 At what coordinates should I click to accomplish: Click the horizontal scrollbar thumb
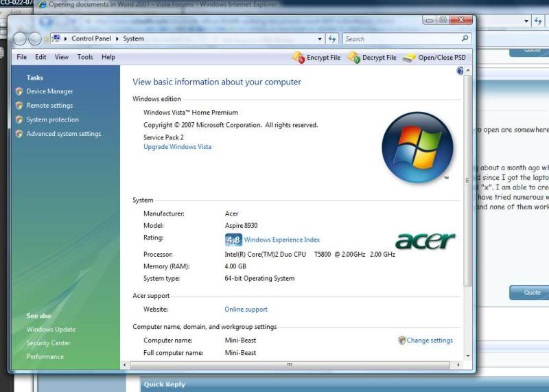(x=290, y=365)
